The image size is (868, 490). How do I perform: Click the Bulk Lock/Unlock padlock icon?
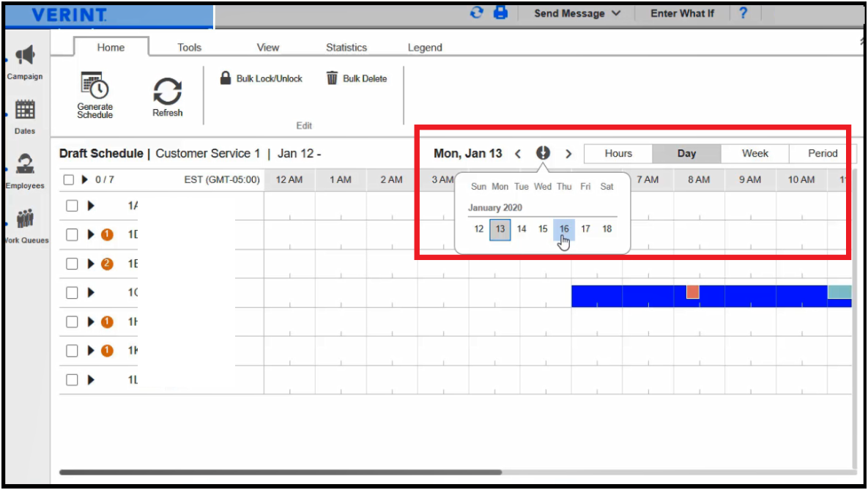[x=226, y=78]
